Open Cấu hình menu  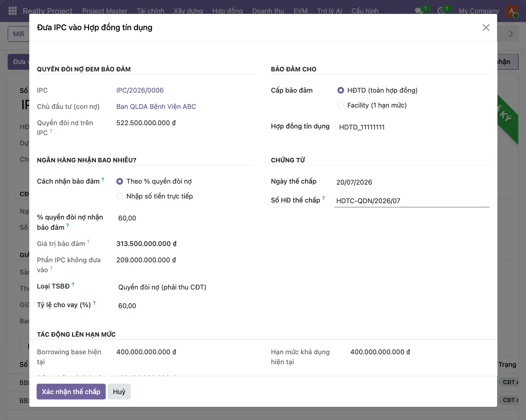(x=365, y=11)
